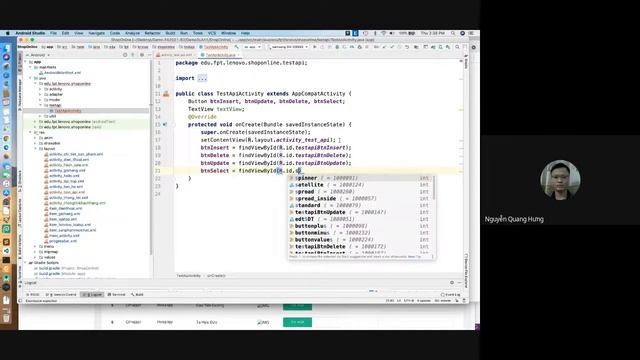640x360 pixels.
Task: Click the green Debug app bug icon
Action: coord(337,47)
